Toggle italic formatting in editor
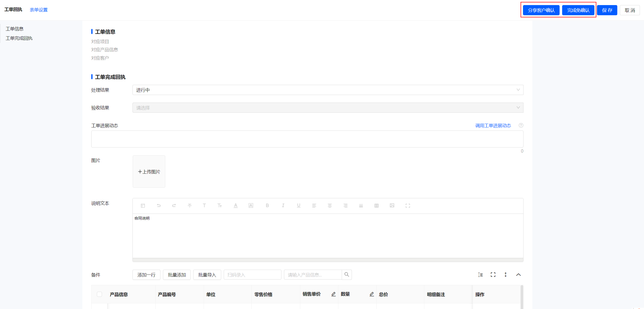This screenshot has width=644, height=309. 283,206
